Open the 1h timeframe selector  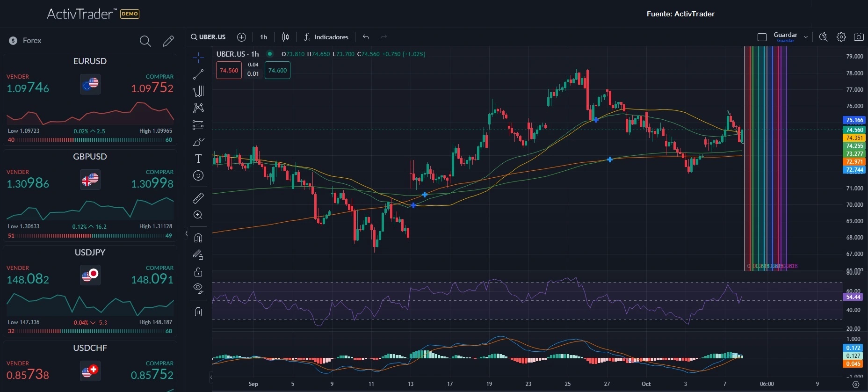[264, 37]
